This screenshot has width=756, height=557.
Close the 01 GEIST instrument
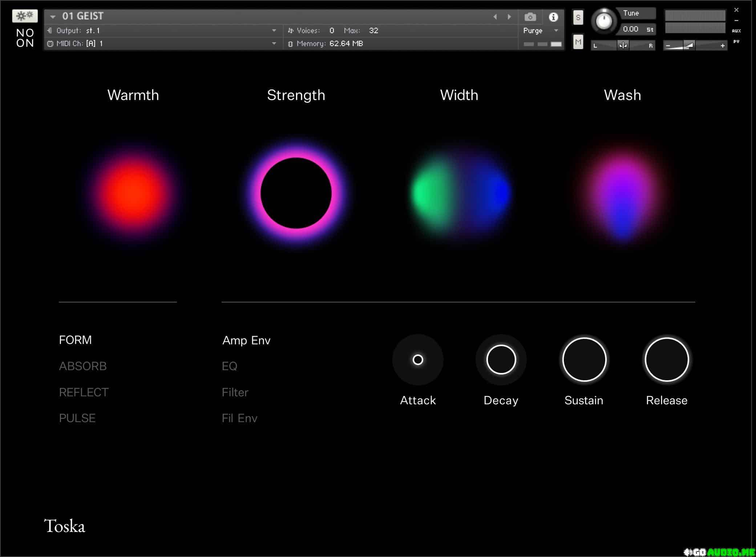coord(736,10)
